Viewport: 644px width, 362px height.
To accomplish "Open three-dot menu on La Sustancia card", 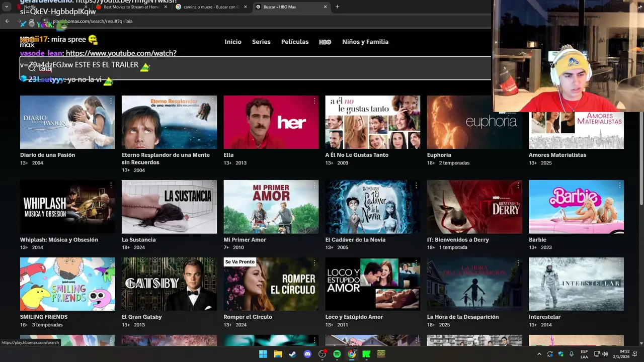I will coord(212,186).
